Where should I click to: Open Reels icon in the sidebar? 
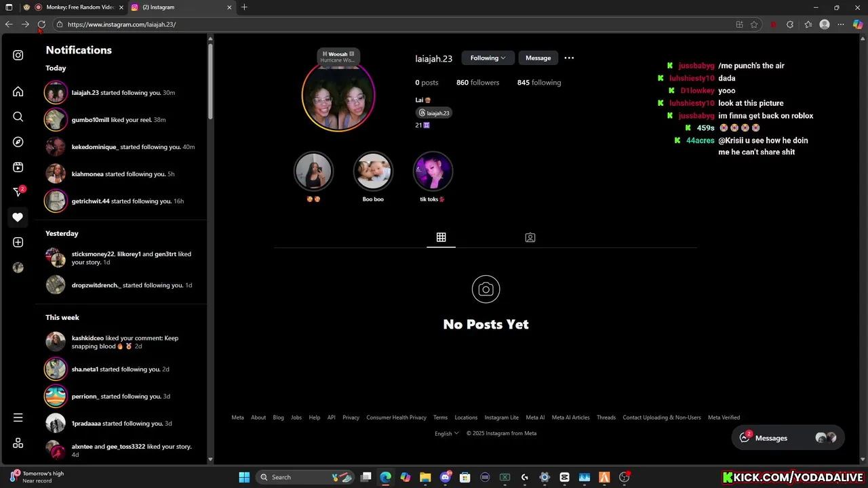click(x=18, y=167)
